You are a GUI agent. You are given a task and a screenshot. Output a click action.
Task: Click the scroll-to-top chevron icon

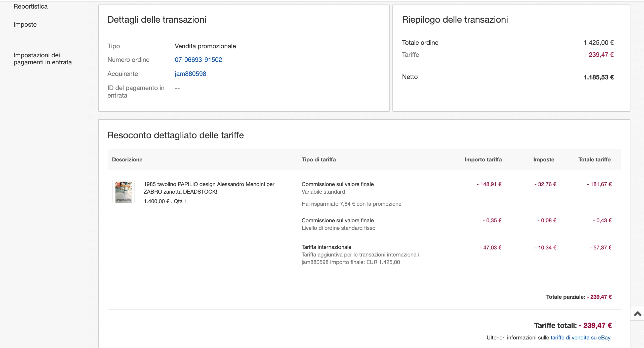(637, 314)
